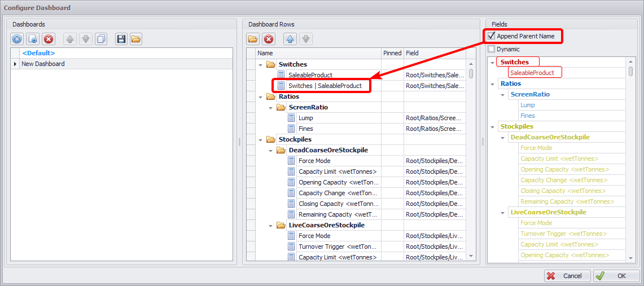The width and height of the screenshot is (644, 286).
Task: Enable the Dynamic checkbox
Action: coord(491,49)
